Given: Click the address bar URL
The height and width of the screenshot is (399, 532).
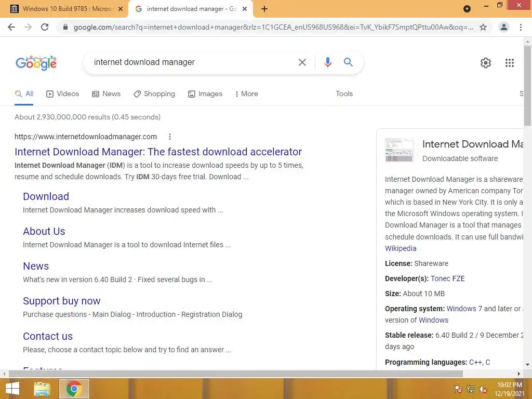Looking at the screenshot, I should pos(273,27).
